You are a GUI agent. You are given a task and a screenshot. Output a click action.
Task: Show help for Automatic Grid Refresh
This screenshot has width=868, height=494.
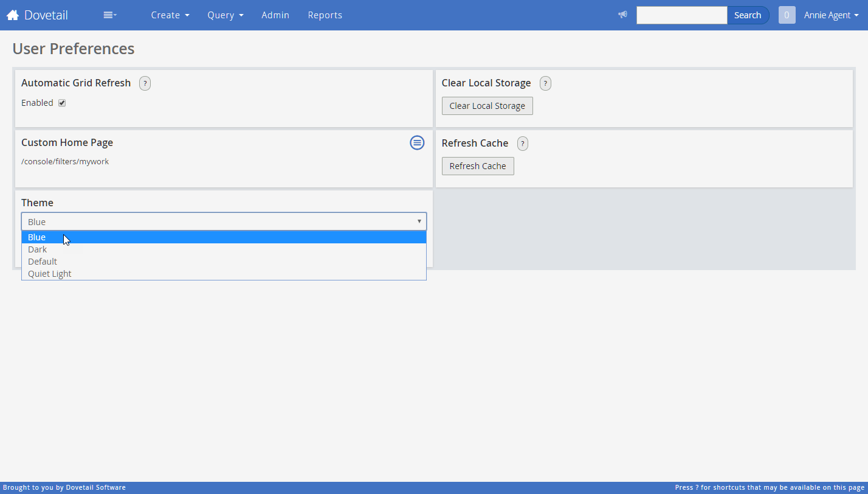[x=145, y=83]
